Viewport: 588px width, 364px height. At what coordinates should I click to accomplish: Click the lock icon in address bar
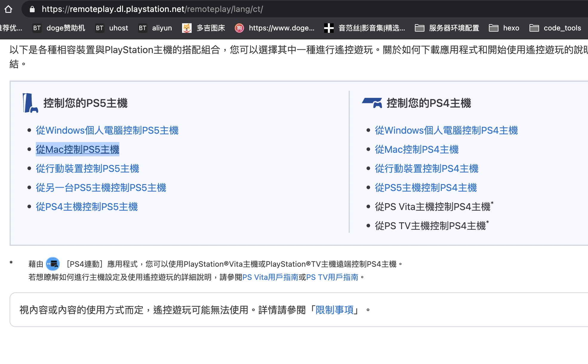[x=32, y=9]
